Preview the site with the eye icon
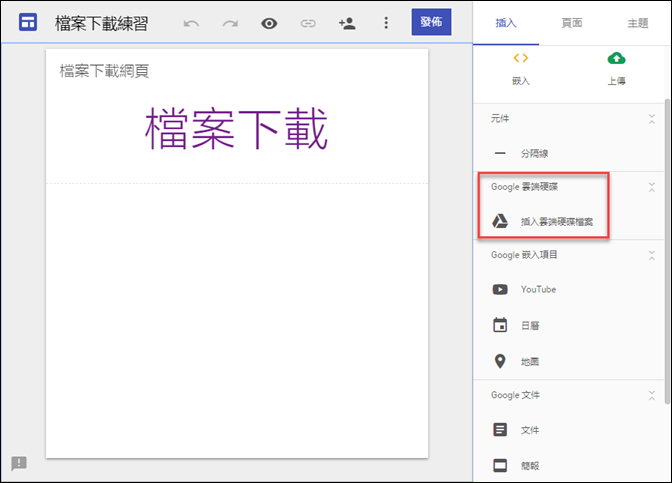This screenshot has height=483, width=672. click(x=269, y=23)
